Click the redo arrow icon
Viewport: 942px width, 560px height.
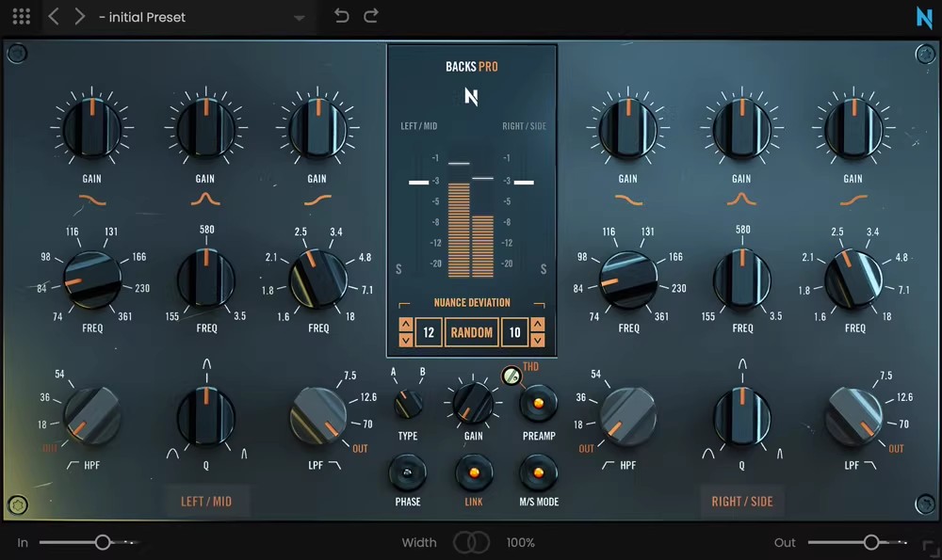tap(371, 16)
